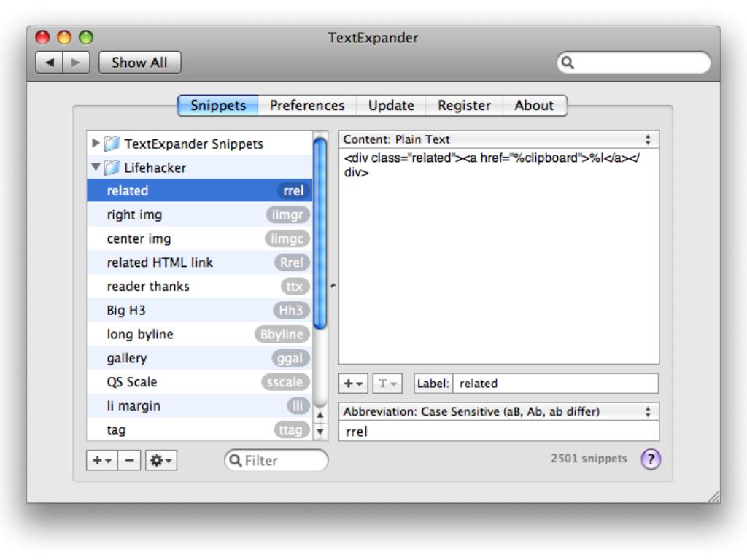
Task: Select the 'Big H3' snippet
Action: [200, 310]
